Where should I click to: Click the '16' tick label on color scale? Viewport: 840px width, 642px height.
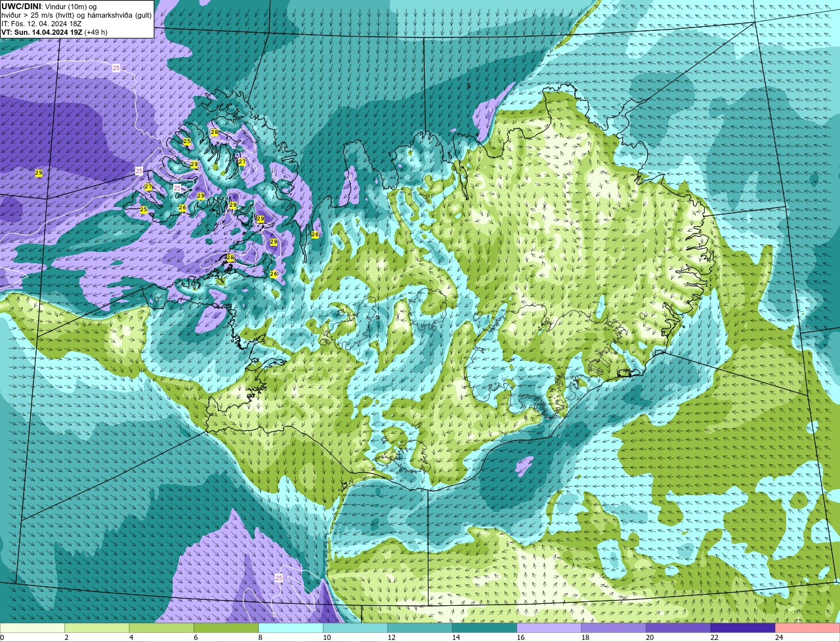pyautogui.click(x=520, y=637)
